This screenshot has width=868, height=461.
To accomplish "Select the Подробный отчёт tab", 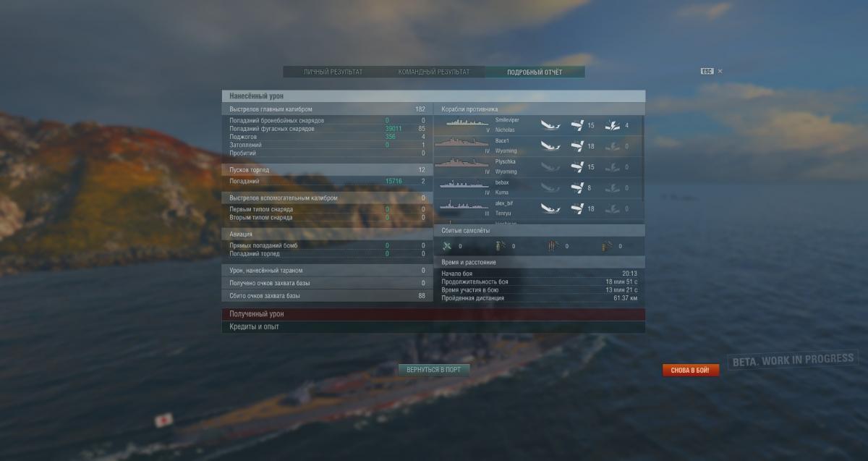I will coord(535,72).
